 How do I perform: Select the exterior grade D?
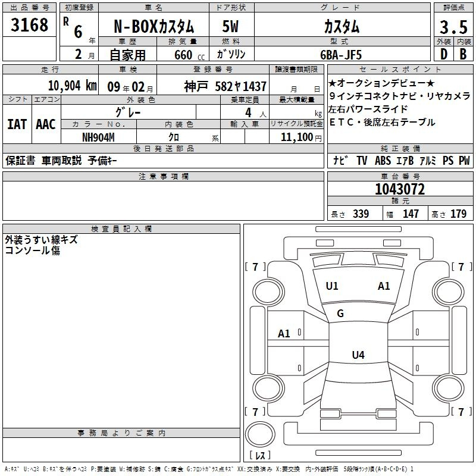click(x=444, y=54)
